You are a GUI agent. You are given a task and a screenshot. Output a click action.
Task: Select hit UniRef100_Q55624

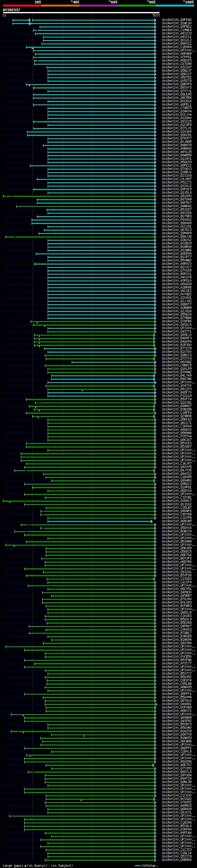click(x=177, y=314)
